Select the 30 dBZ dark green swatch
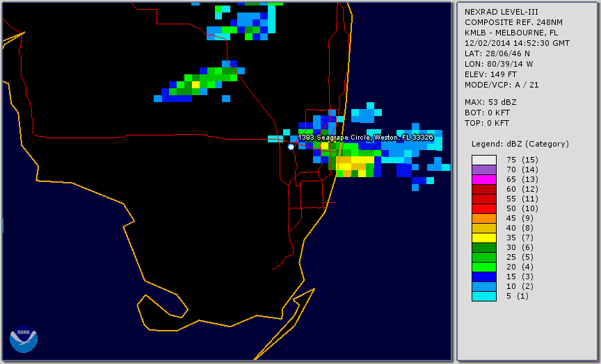This screenshot has height=364, width=601. (484, 247)
